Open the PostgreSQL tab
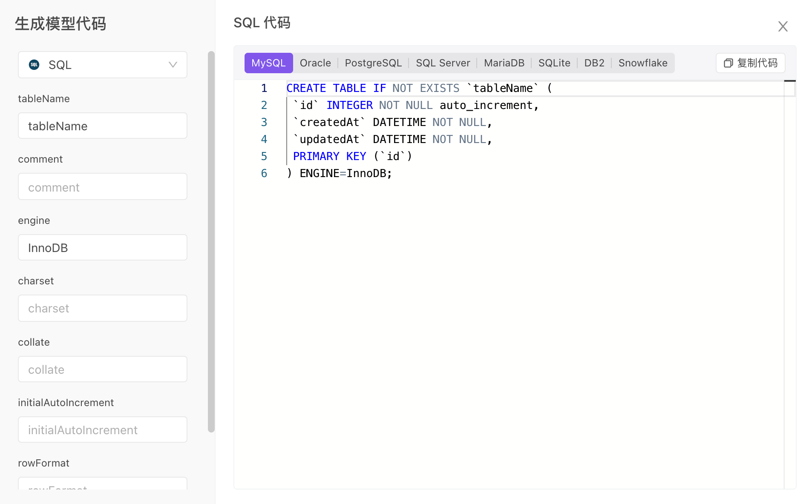 tap(373, 63)
